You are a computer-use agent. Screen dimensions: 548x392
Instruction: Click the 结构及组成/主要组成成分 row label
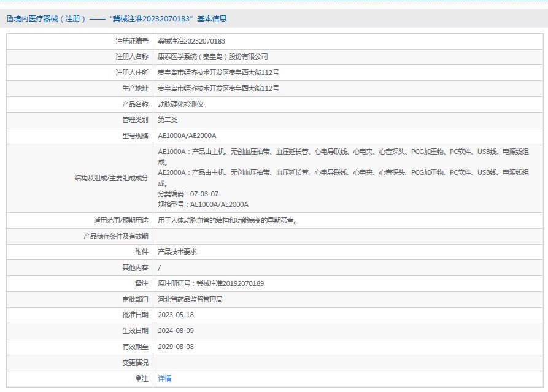pos(110,178)
